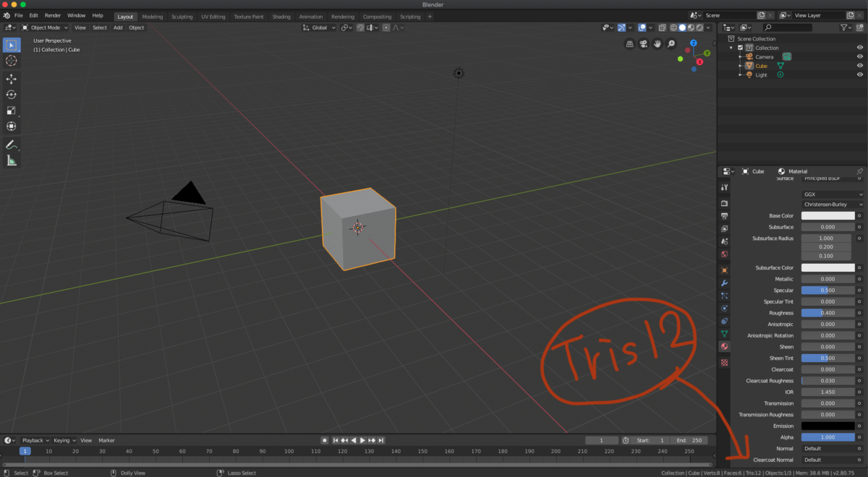This screenshot has width=868, height=477.
Task: Toggle the Collection checkbox in outliner
Action: (x=741, y=48)
